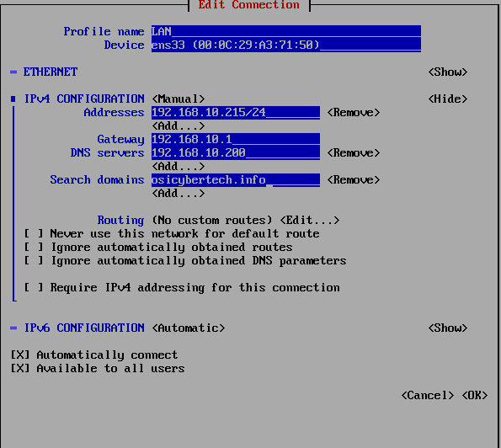Check Ignore automatically obtained DNS parameters
Image resolution: width=501 pixels, height=448 pixels.
click(x=185, y=260)
